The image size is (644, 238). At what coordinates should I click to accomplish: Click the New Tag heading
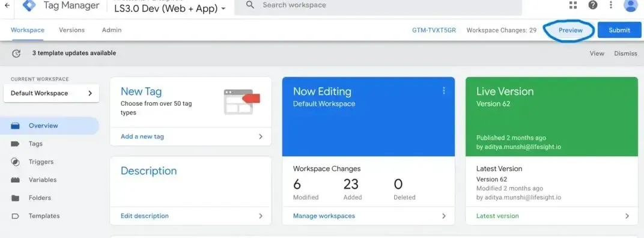(x=141, y=91)
